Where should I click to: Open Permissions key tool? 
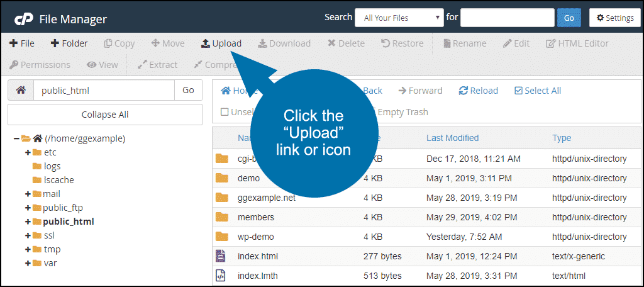tap(40, 65)
